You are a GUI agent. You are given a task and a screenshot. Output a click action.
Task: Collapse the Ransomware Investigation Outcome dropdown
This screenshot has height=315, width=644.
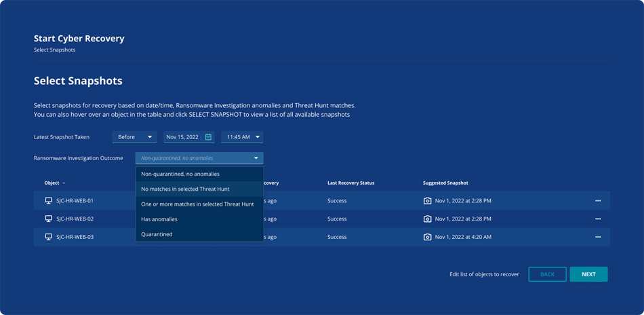coord(199,158)
